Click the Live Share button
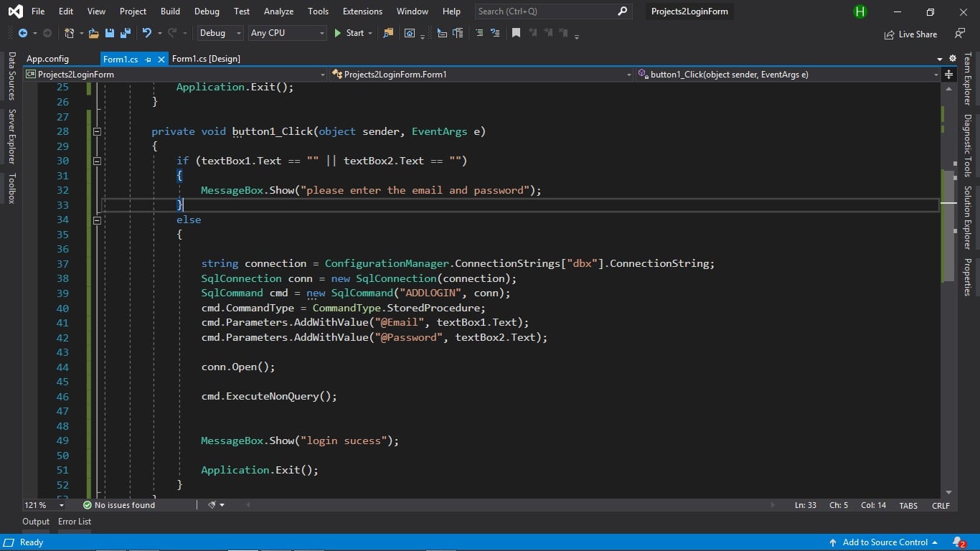 click(910, 34)
